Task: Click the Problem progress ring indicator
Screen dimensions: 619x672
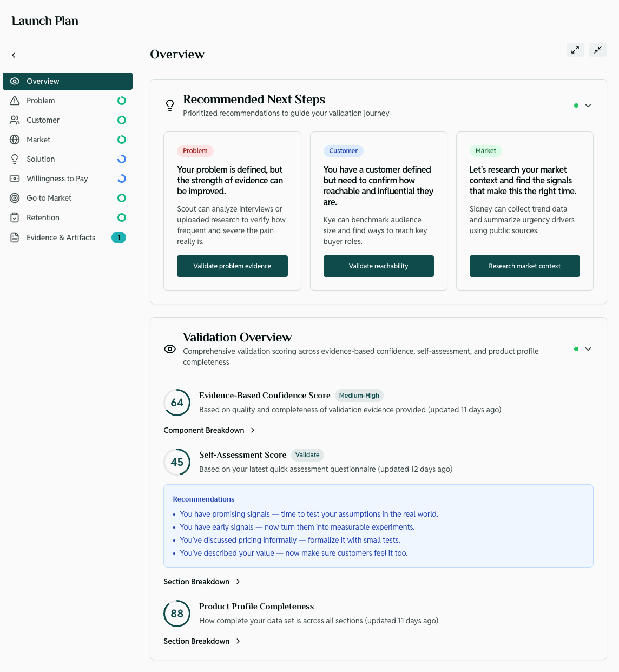Action: click(121, 101)
